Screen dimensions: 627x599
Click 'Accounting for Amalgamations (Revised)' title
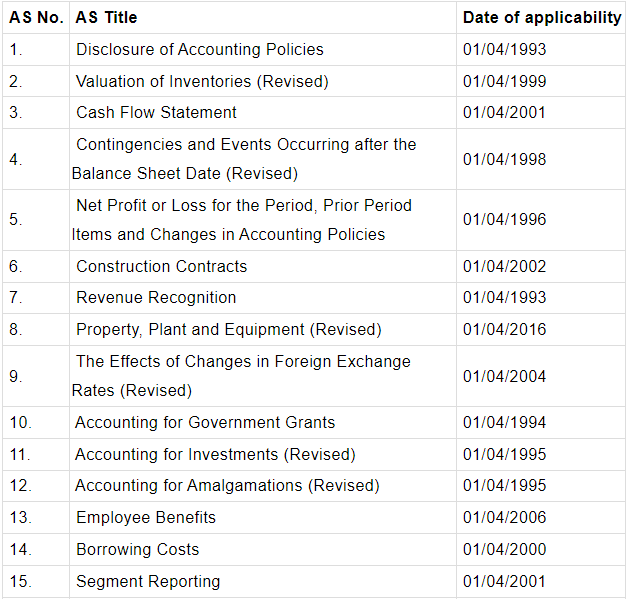point(227,485)
